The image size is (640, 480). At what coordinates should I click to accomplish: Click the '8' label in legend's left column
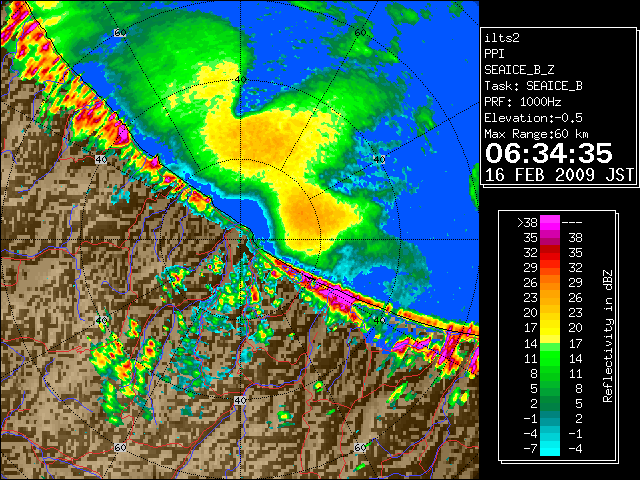coord(534,373)
